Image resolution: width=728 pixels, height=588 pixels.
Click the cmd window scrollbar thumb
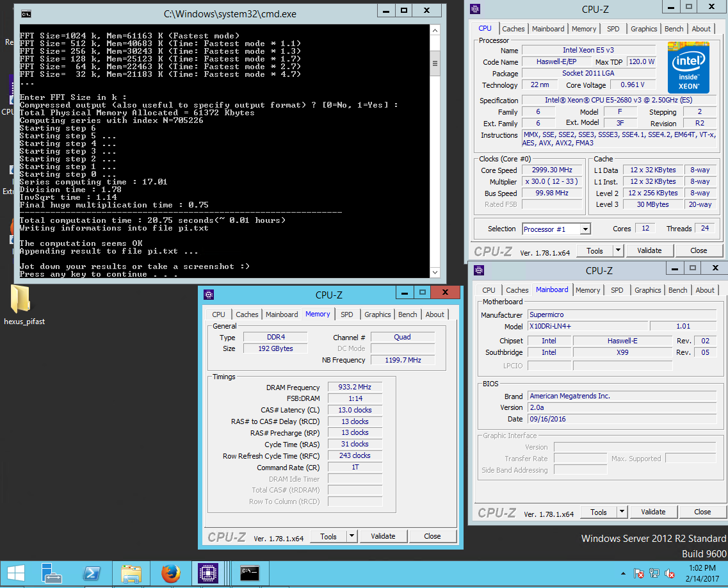(435, 63)
